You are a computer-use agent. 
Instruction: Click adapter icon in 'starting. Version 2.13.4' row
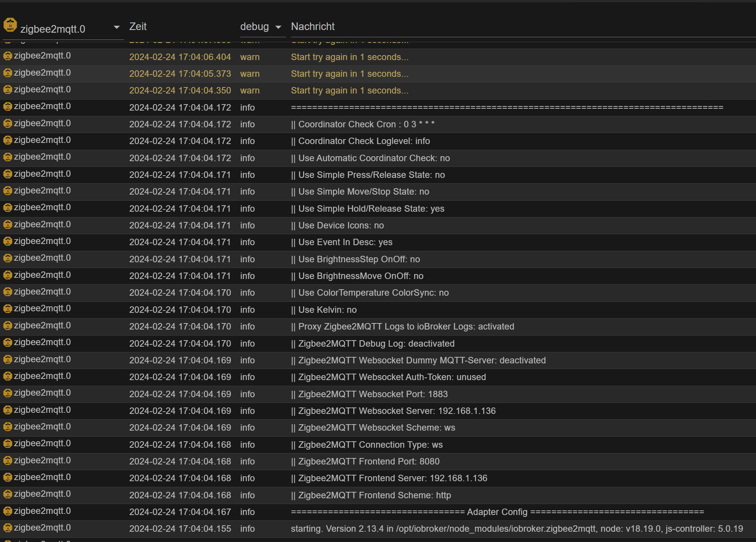(8, 528)
